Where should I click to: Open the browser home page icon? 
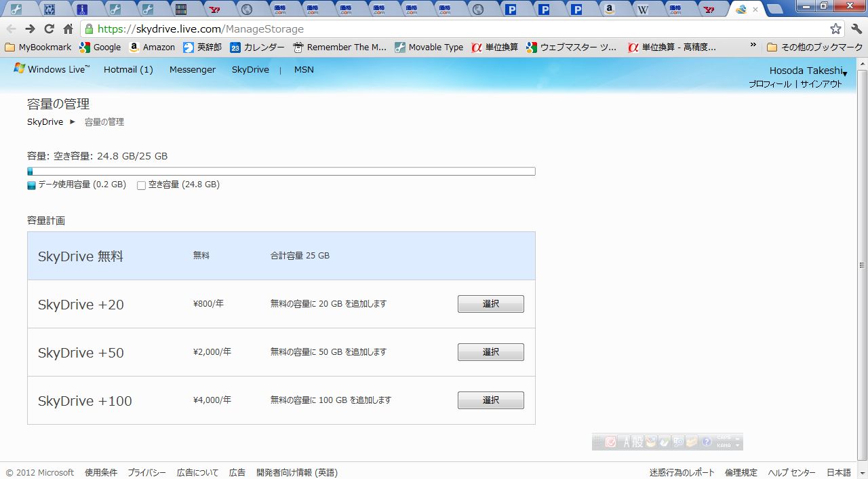tap(68, 28)
